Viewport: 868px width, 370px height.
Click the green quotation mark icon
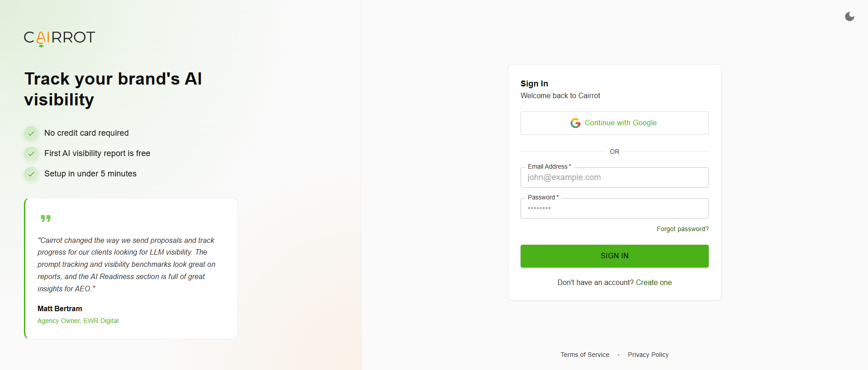pyautogui.click(x=46, y=218)
